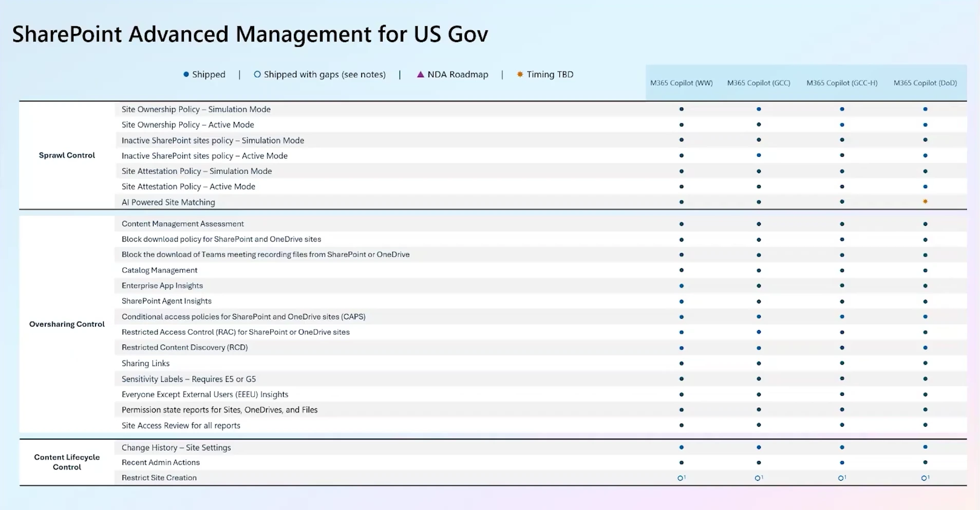
Task: Click the purple NDA Roadmap triangle
Action: (420, 75)
